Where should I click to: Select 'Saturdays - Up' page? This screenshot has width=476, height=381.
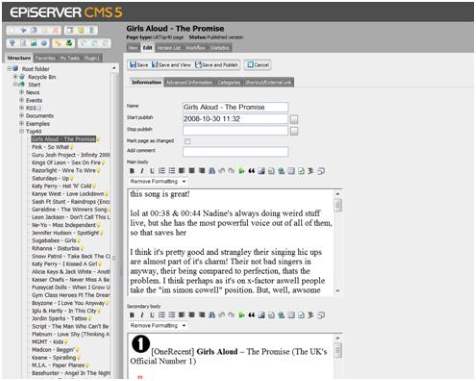[50, 178]
